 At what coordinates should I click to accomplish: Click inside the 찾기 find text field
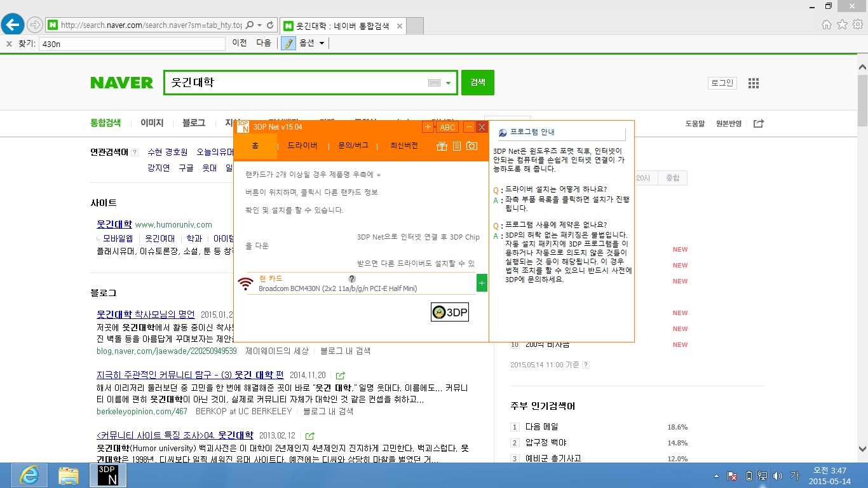(132, 43)
